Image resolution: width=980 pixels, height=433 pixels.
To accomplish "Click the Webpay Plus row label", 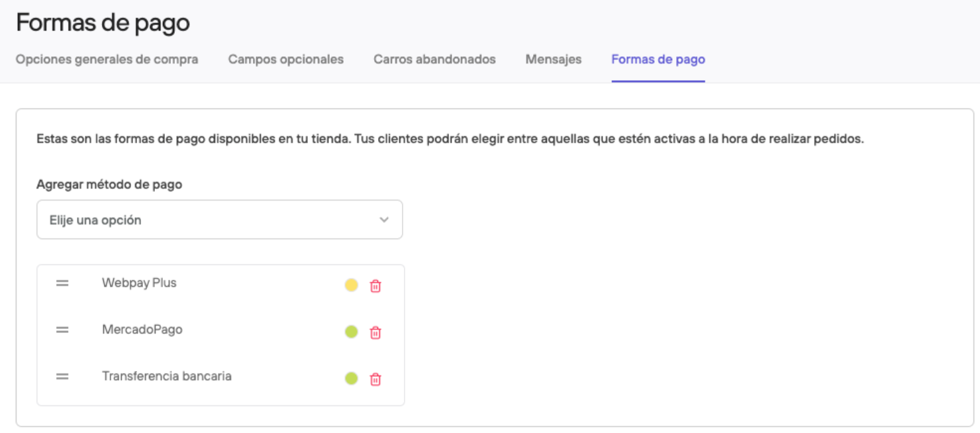I will (x=139, y=283).
